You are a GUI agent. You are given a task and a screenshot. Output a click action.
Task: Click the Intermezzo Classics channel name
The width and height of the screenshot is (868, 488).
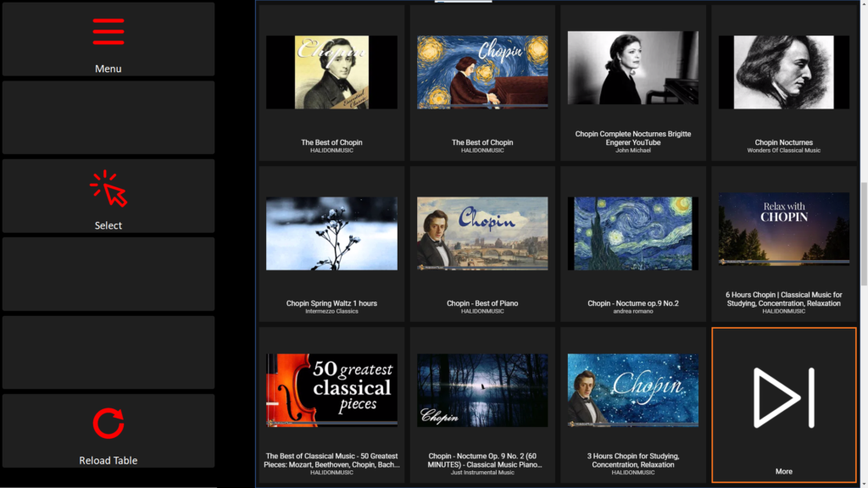331,312
